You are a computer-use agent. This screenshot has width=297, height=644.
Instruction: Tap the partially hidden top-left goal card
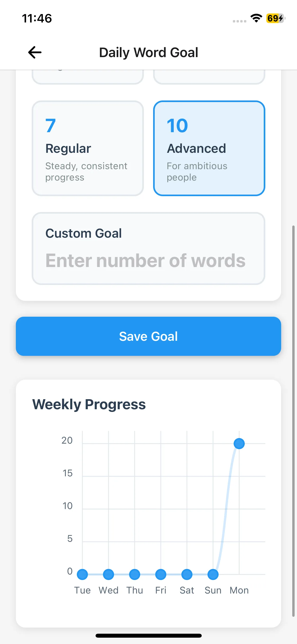click(88, 77)
